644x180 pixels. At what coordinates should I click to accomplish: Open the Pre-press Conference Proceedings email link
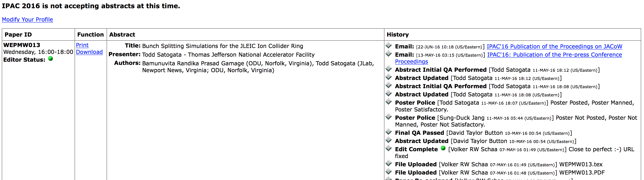click(508, 58)
